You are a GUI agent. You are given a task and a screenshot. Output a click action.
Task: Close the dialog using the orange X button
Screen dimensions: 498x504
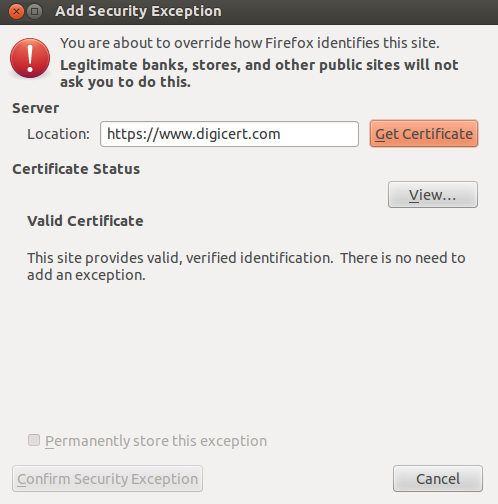pos(16,12)
